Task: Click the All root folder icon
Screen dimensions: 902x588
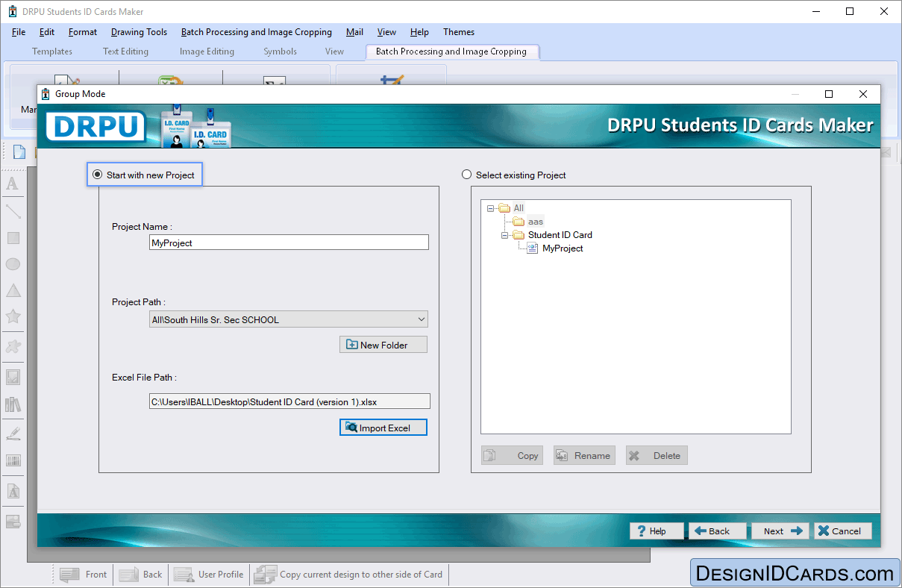Action: 504,208
